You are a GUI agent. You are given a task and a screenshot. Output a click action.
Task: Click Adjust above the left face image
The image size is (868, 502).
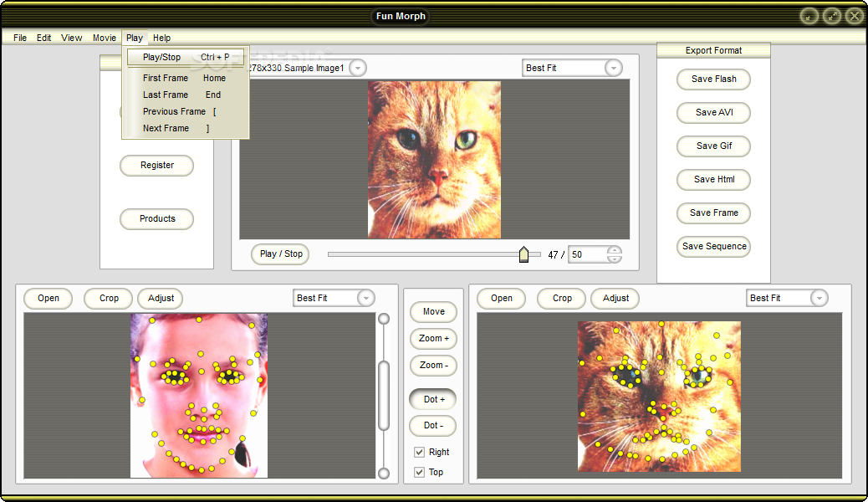pyautogui.click(x=161, y=298)
